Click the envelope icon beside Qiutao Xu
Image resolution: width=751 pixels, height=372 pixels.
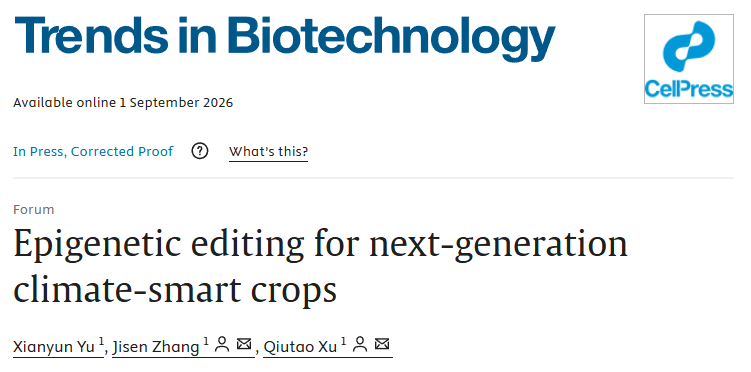[382, 344]
